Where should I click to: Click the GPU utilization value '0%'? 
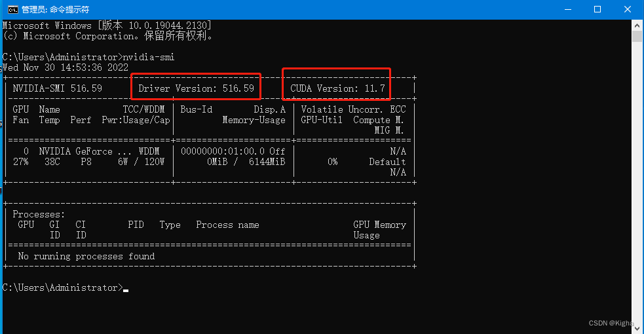tap(333, 162)
